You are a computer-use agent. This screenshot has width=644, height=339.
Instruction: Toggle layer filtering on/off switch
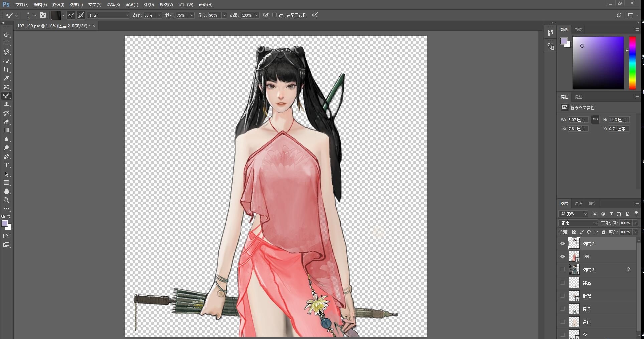pos(636,213)
